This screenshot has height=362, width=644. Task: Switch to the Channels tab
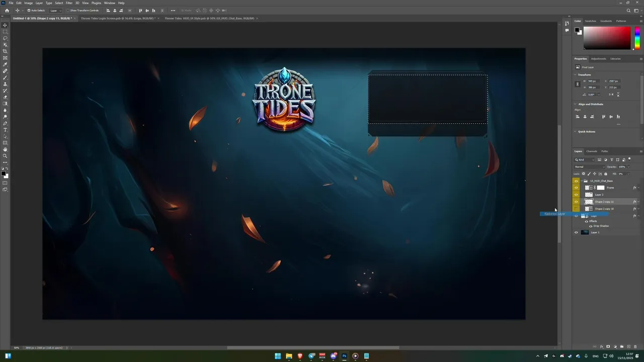pyautogui.click(x=592, y=151)
